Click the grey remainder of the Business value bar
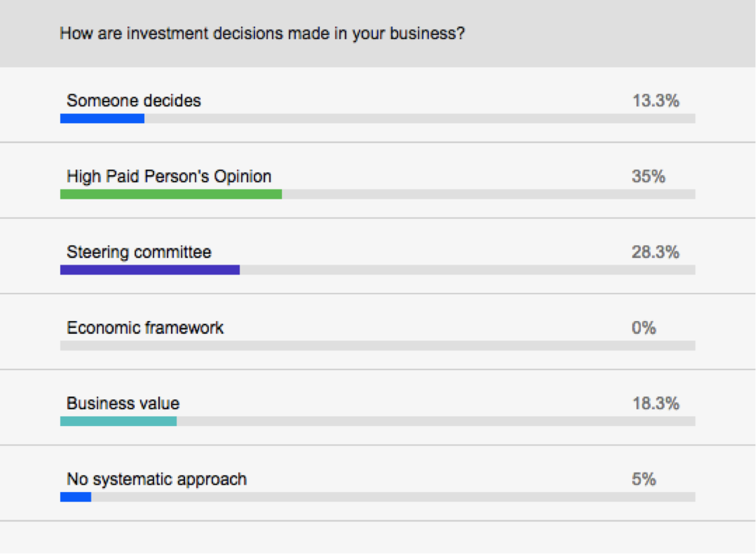 click(436, 421)
